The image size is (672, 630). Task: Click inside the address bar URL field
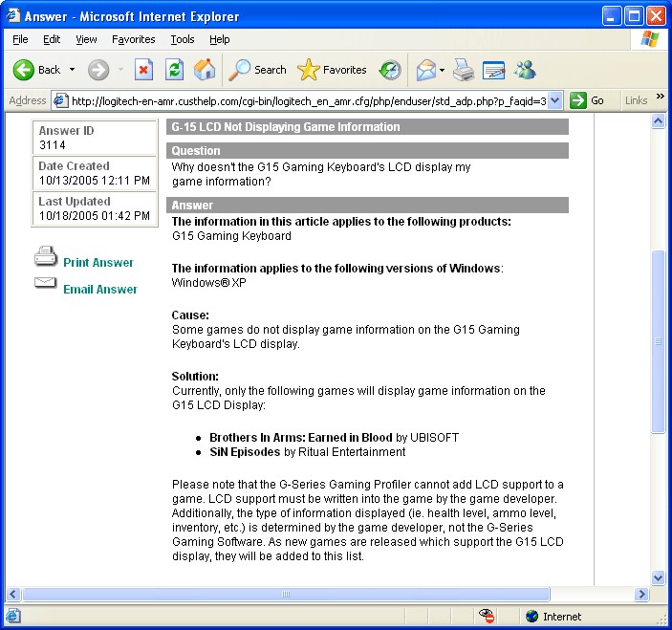(306, 100)
